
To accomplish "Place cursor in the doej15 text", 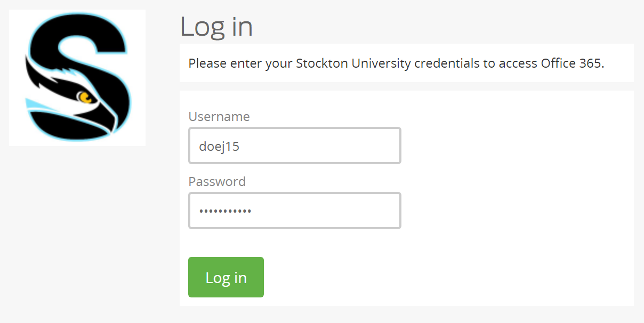I will pos(219,147).
